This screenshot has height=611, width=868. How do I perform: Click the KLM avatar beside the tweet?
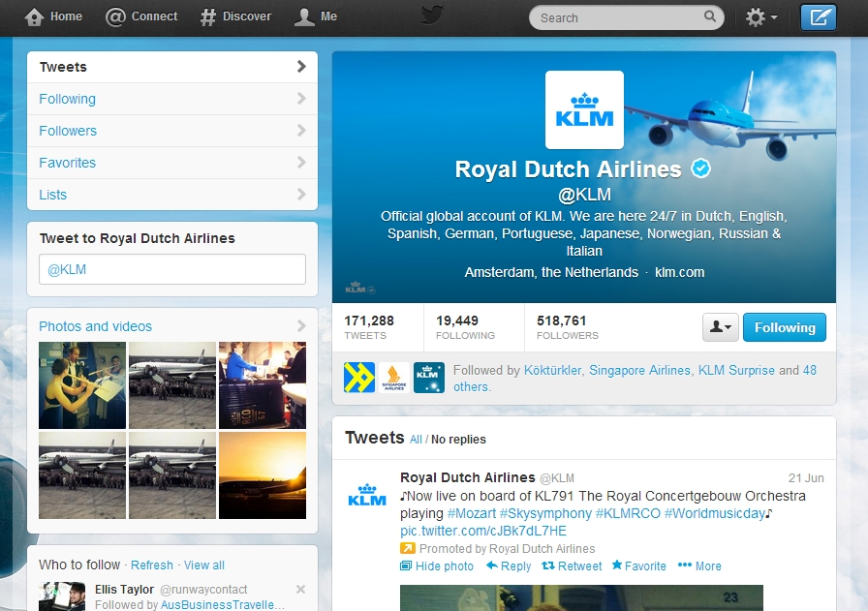tap(367, 495)
